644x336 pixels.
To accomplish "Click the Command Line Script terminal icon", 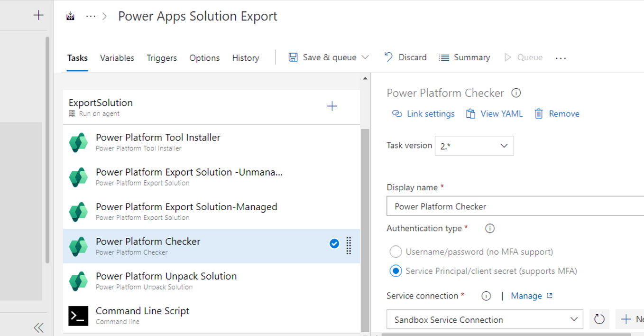I will [x=78, y=316].
